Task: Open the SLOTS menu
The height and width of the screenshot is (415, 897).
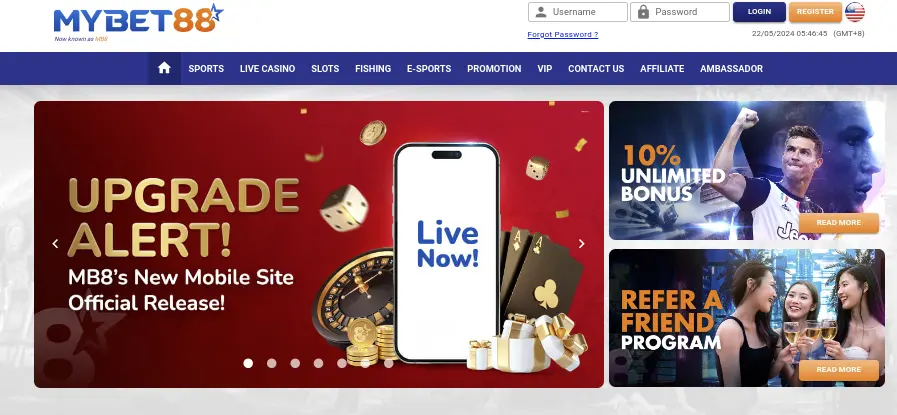Action: [x=325, y=69]
